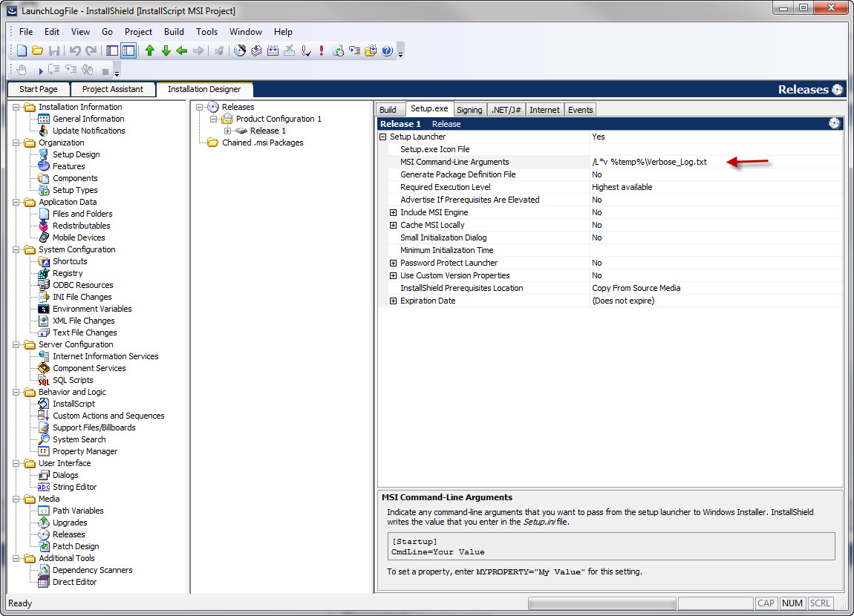The width and height of the screenshot is (854, 616).
Task: Expand the Include MSI Engine row
Action: tap(393, 212)
